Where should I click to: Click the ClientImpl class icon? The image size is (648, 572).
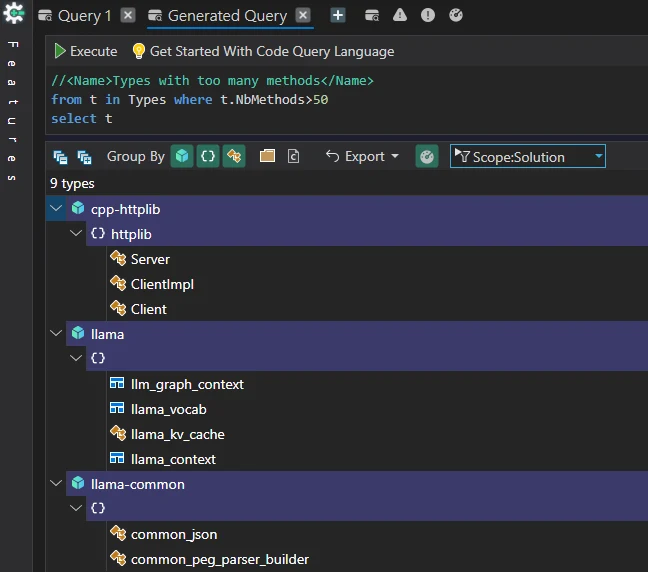118,284
